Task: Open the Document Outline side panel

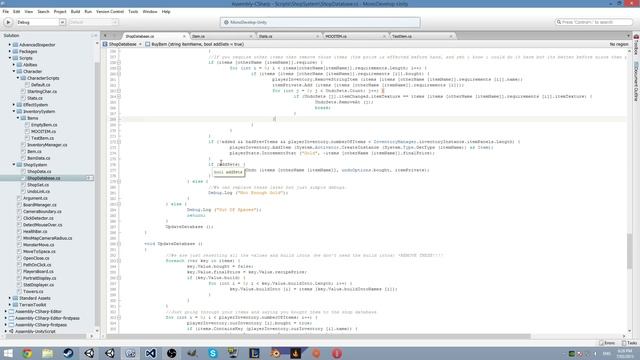Action: (636, 81)
